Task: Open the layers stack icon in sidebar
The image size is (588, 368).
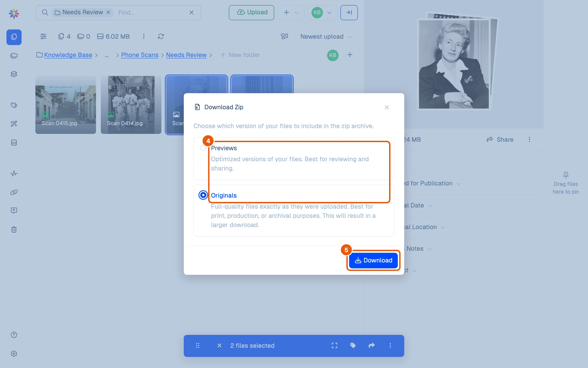Action: click(14, 74)
